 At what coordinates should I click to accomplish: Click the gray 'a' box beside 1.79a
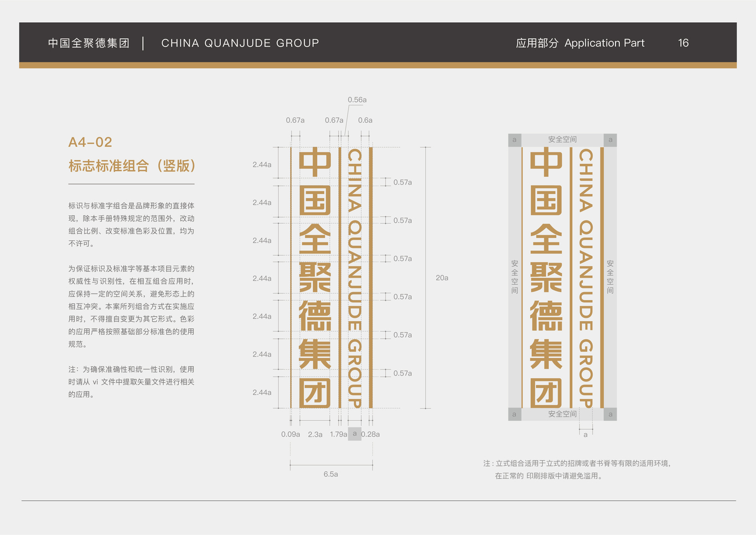pos(355,434)
